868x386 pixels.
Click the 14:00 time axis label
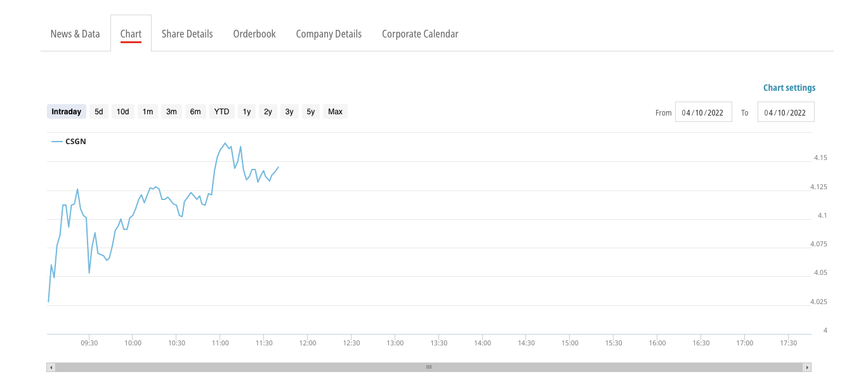click(x=482, y=343)
